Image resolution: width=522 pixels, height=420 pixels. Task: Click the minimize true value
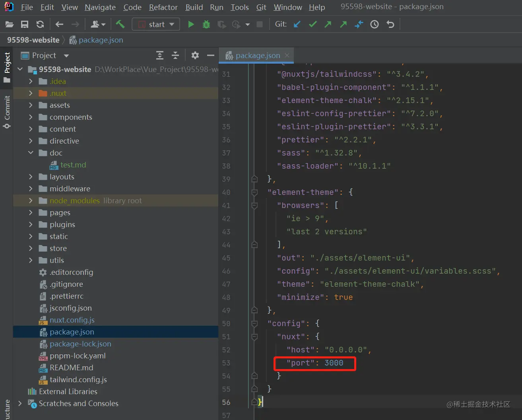(343, 297)
